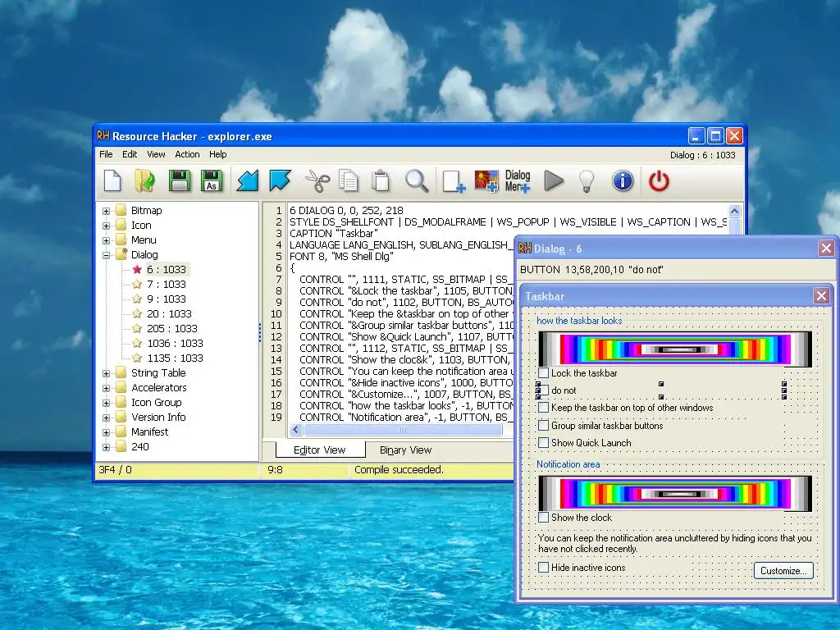Click the light bulb toolbar icon

tap(587, 181)
